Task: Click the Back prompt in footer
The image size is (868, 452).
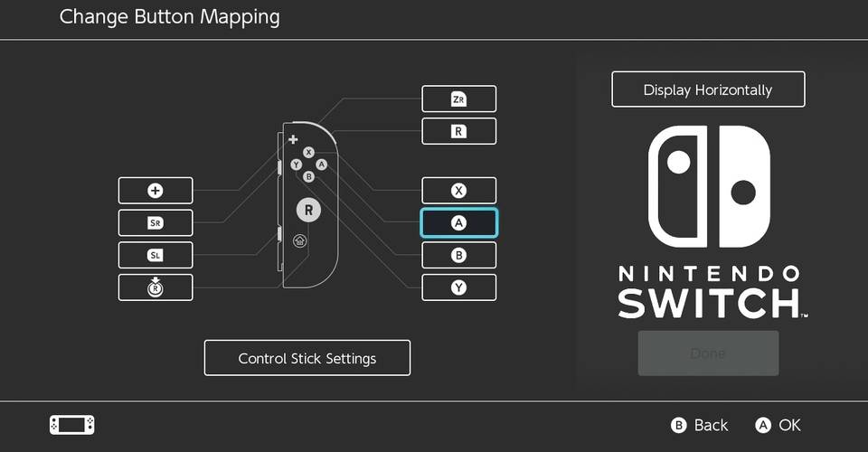Action: (x=699, y=425)
